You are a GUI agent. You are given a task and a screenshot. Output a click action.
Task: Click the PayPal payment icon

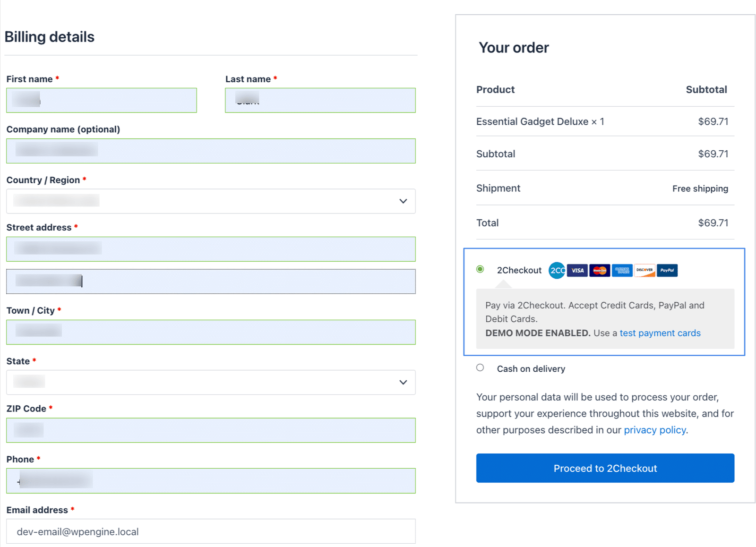pyautogui.click(x=667, y=270)
